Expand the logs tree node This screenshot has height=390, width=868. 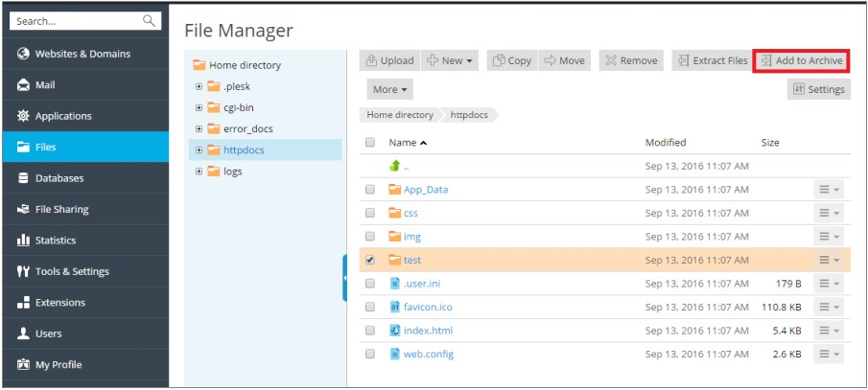click(199, 172)
